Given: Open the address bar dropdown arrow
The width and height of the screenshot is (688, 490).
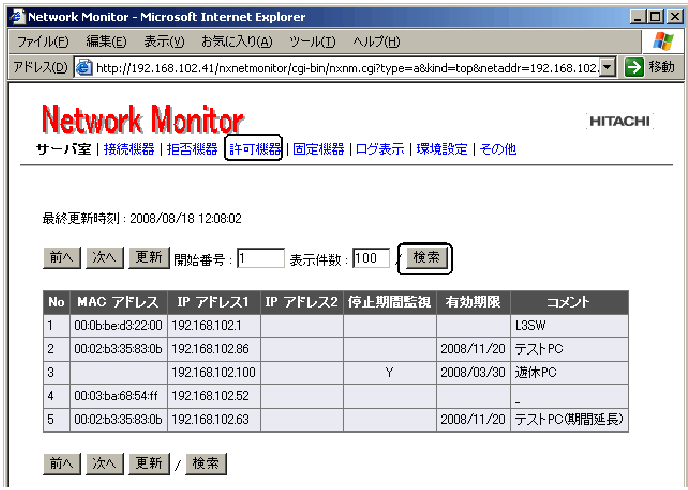Looking at the screenshot, I should coord(608,68).
